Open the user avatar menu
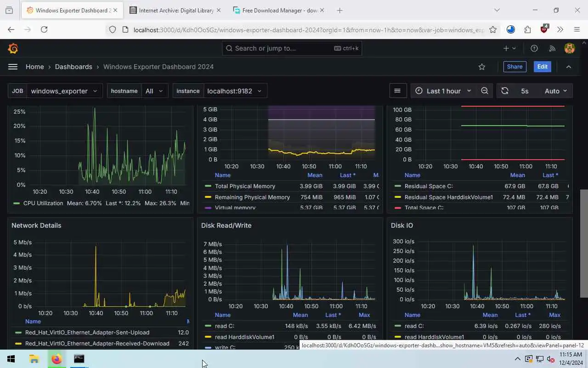 [570, 48]
